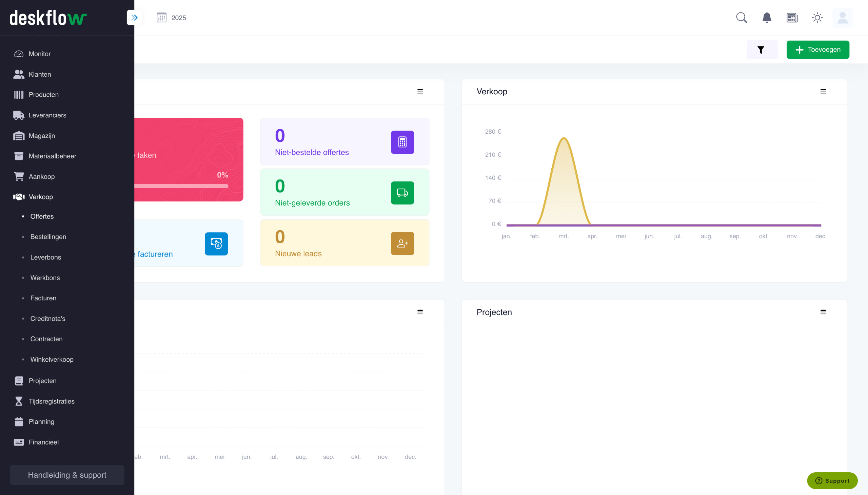This screenshot has width=868, height=495.
Task: Toggle light/dark theme sun icon
Action: click(817, 18)
